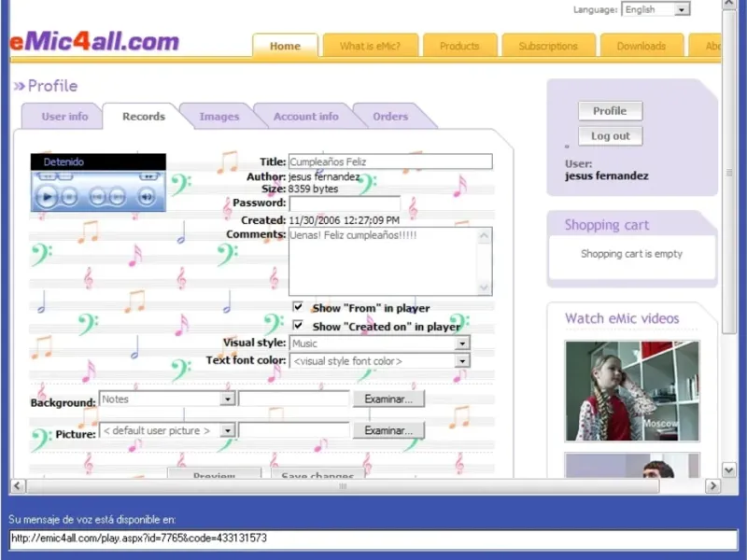Viewport: 747px width, 560px height.
Task: Click the Log out button
Action: tap(610, 136)
